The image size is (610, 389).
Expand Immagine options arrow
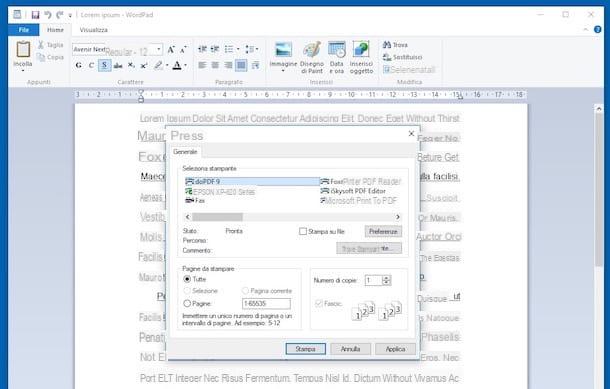pyautogui.click(x=283, y=71)
